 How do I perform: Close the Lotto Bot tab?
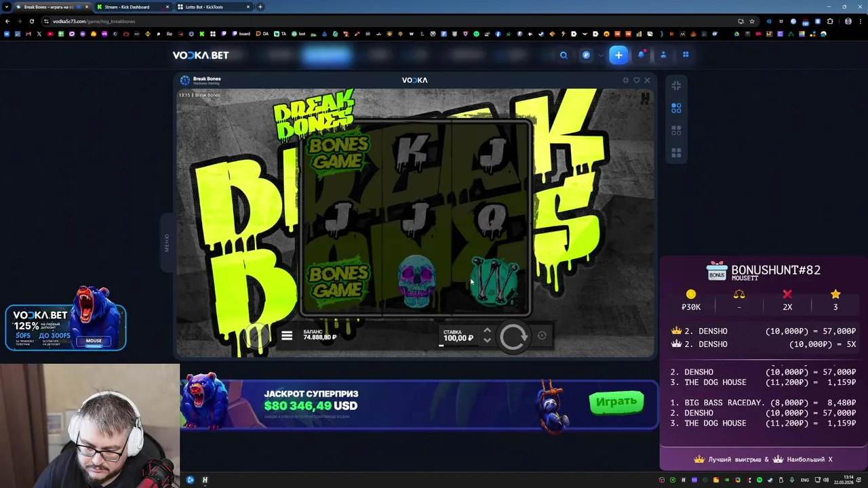pyautogui.click(x=248, y=7)
